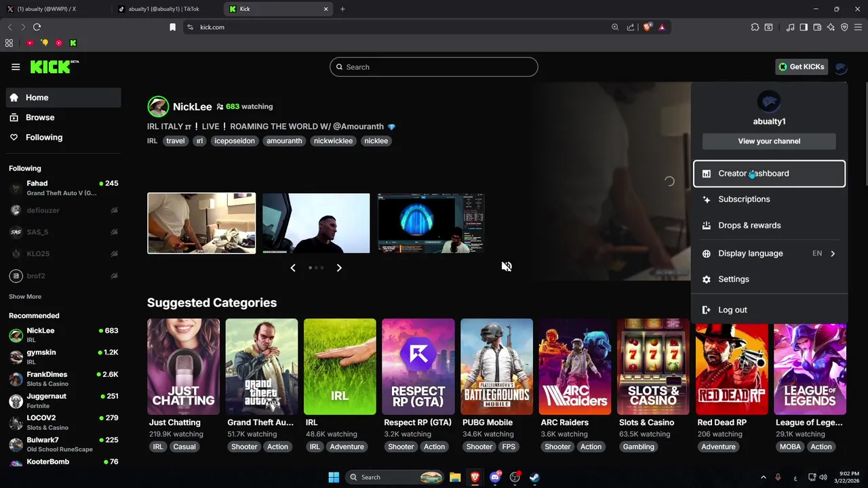Open Brave Shields lion icon
The width and height of the screenshot is (868, 488).
pos(647,27)
